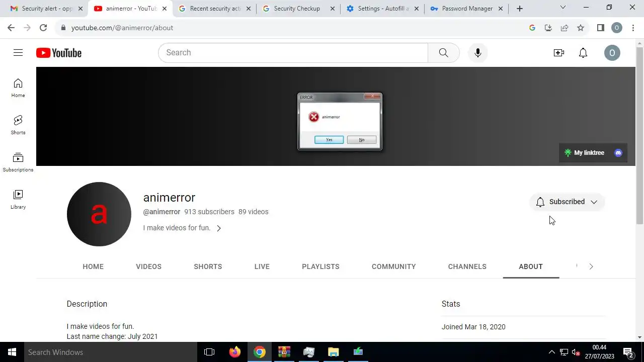Click the YouTube logo
The width and height of the screenshot is (644, 362).
59,53
